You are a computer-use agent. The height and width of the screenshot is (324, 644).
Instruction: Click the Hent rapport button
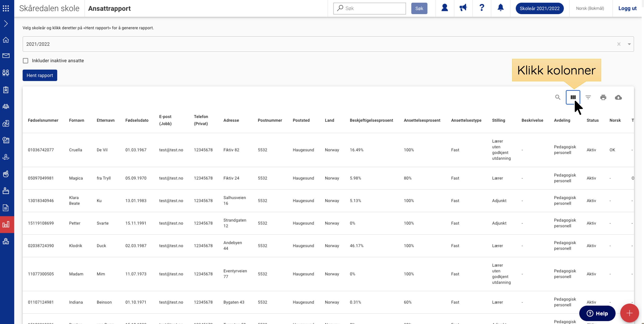(x=40, y=75)
